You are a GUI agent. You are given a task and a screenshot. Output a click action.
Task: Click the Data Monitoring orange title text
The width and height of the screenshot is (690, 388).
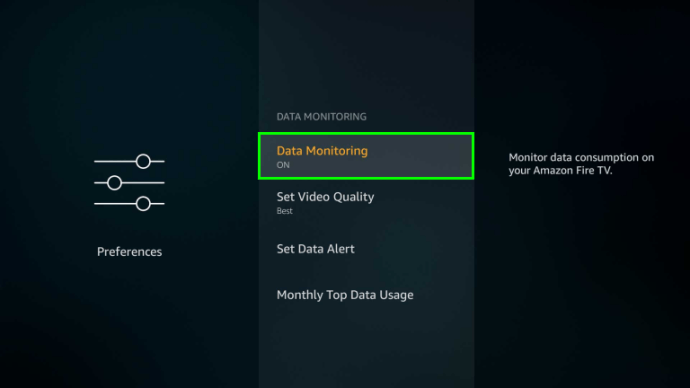(x=322, y=151)
